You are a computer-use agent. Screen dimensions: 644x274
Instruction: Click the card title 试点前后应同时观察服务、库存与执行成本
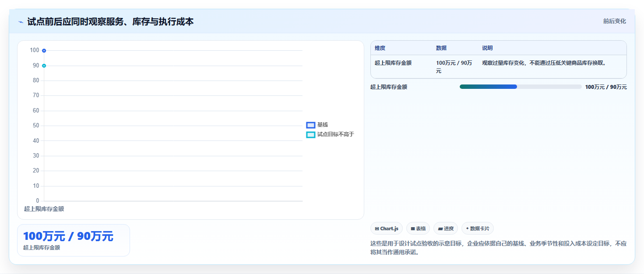click(x=110, y=21)
